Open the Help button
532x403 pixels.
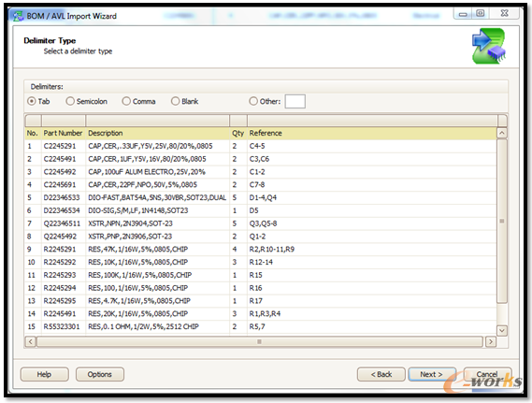pos(45,374)
